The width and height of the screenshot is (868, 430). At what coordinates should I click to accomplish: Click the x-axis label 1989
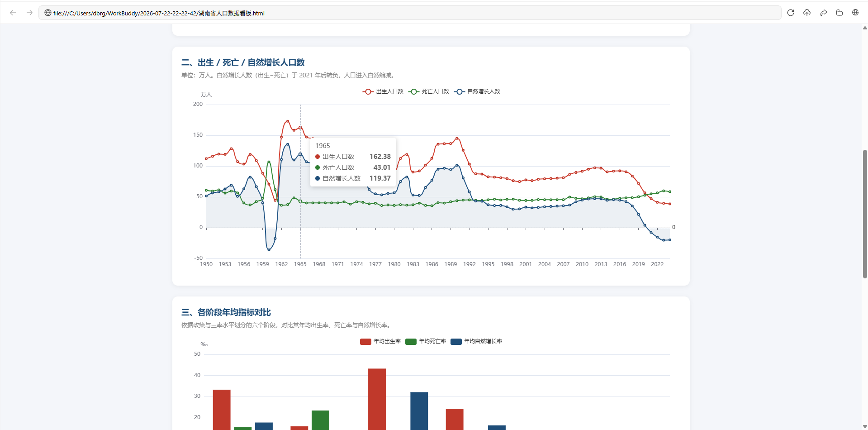tap(451, 264)
